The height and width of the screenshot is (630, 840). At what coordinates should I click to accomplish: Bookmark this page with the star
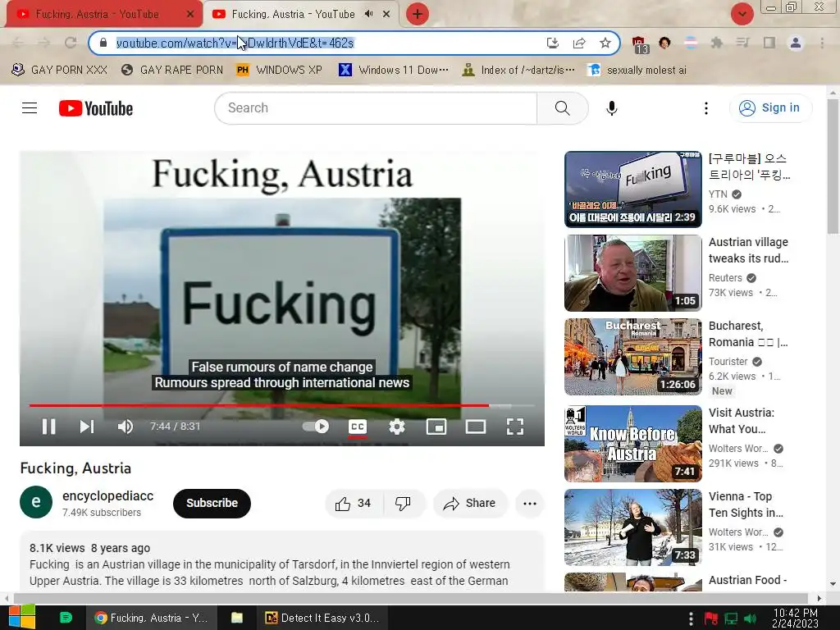605,43
